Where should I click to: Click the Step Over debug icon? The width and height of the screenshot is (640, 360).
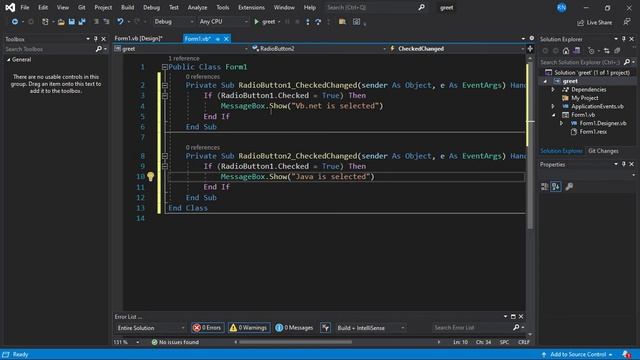318,22
